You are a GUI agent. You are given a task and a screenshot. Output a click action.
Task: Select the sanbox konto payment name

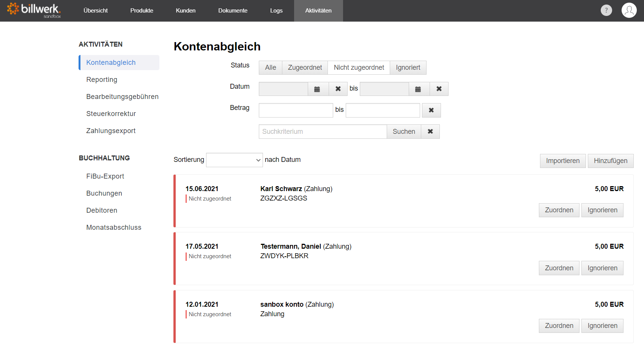click(282, 304)
